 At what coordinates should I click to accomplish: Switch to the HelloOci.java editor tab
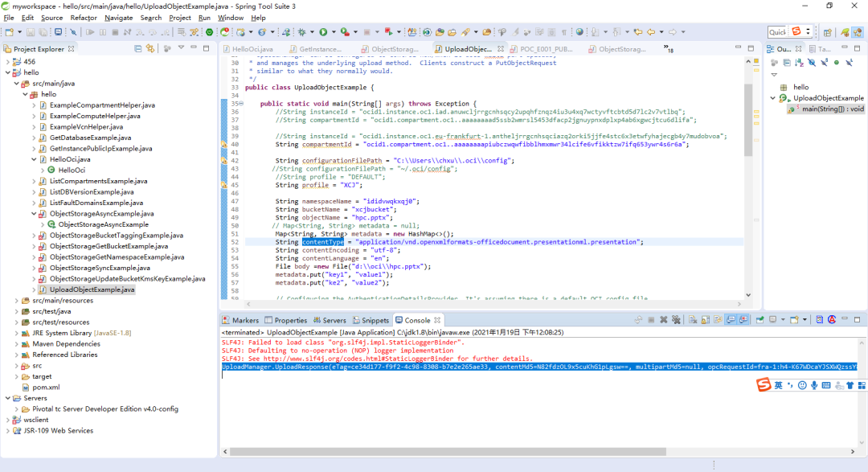tap(252, 49)
